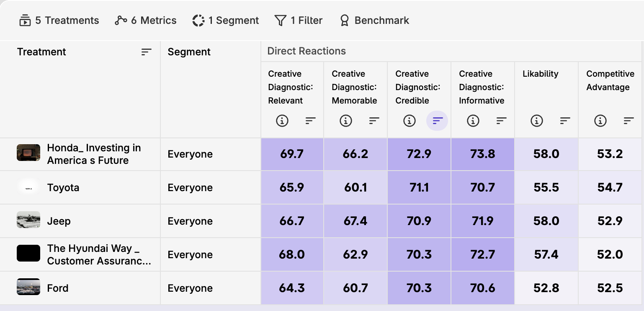Sort by Competitive Advantage column
This screenshot has height=311, width=644.
[629, 121]
